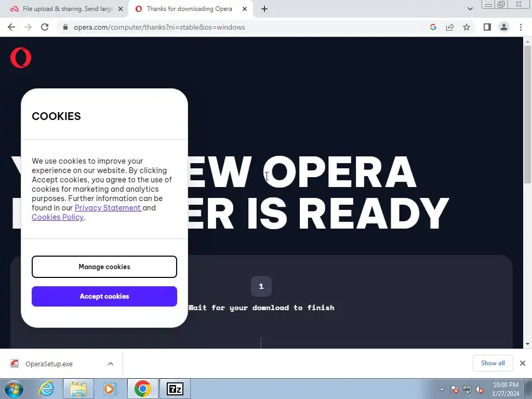Click the network tray icon

[x=467, y=389]
